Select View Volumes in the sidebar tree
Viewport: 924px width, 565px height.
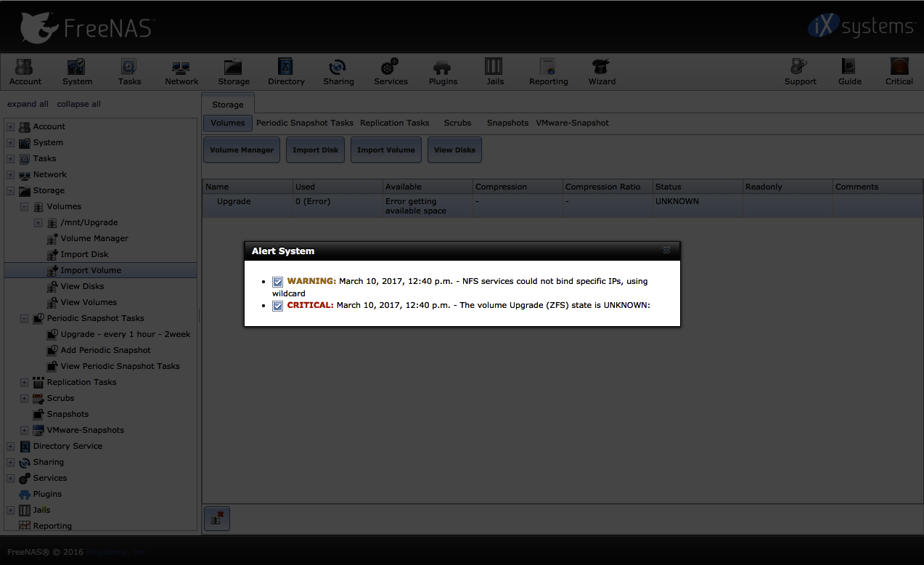click(x=89, y=302)
